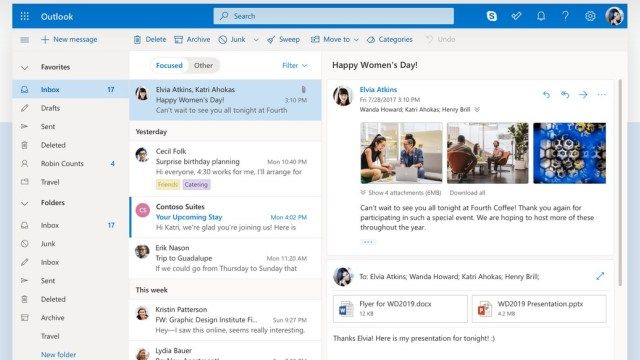Collapse the Folders section

[x=24, y=203]
